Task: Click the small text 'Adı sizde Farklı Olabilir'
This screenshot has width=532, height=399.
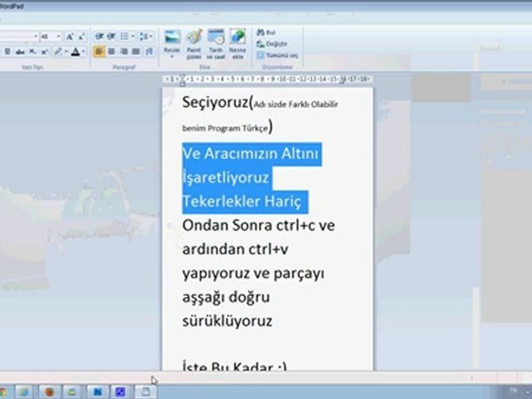Action: click(x=296, y=104)
